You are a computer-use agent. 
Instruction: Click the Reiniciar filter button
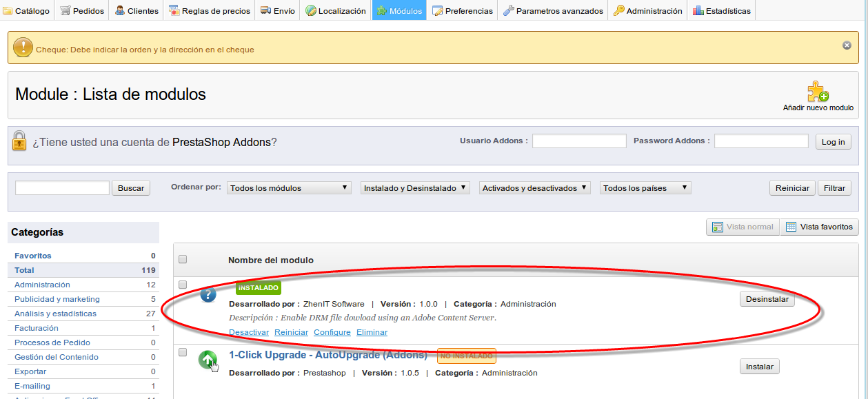coord(792,187)
